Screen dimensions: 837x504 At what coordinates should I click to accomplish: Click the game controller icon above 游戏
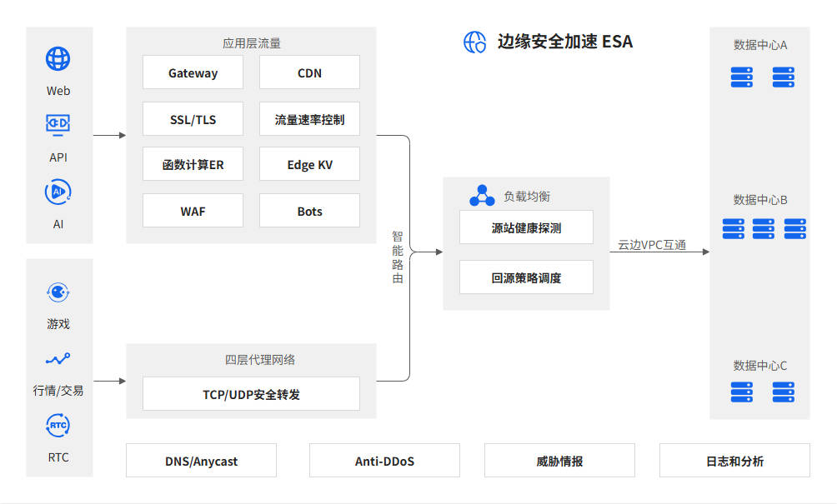pyautogui.click(x=58, y=292)
